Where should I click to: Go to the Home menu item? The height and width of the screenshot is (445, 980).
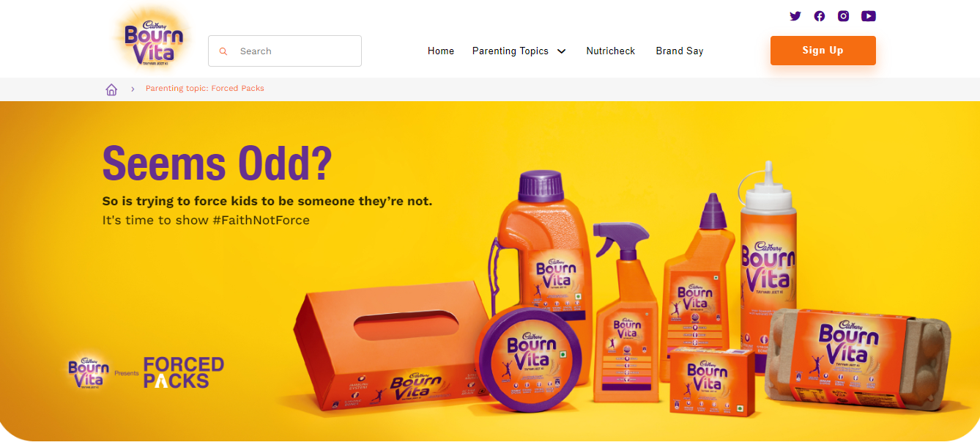(441, 51)
